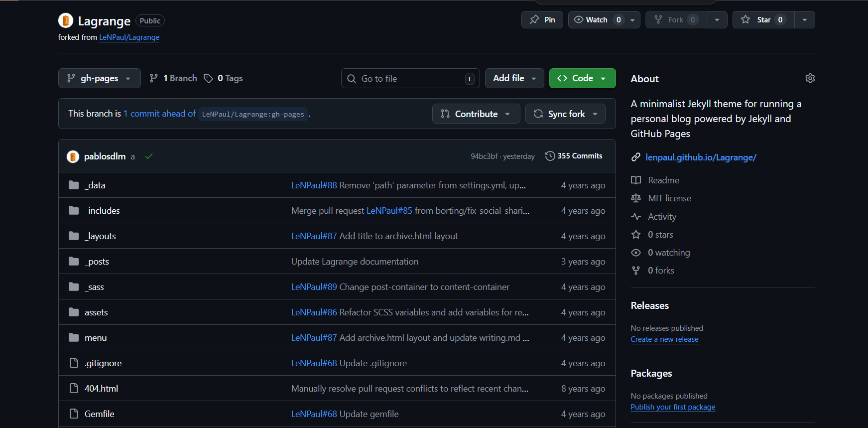The image size is (868, 428).
Task: Open the lenpaul.github.io/Lagrange/ website link
Action: [x=701, y=157]
